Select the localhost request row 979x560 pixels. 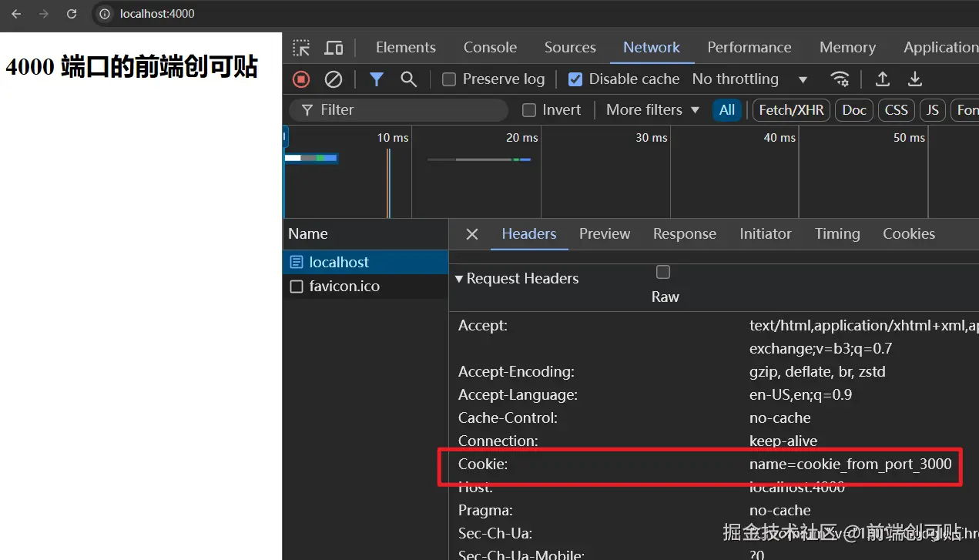[x=365, y=263]
